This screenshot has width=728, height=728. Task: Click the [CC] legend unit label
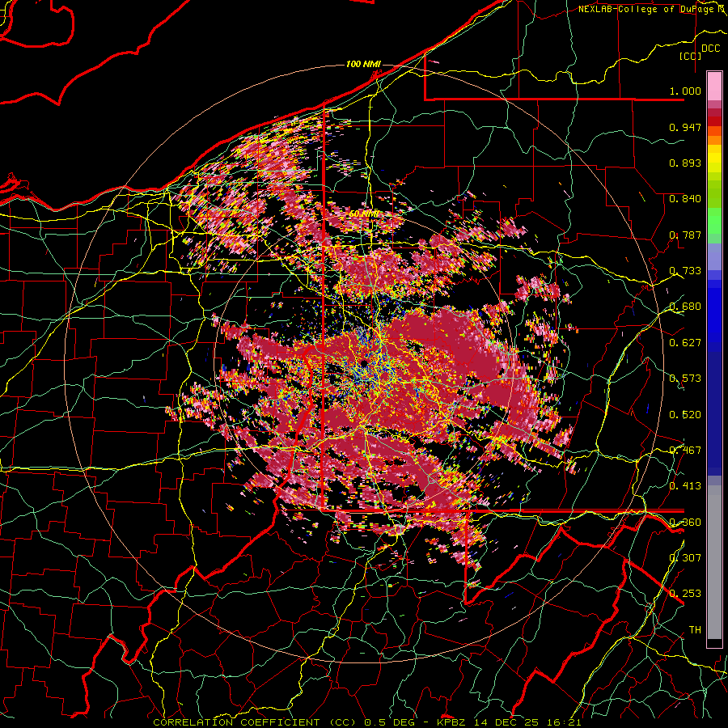pyautogui.click(x=691, y=56)
